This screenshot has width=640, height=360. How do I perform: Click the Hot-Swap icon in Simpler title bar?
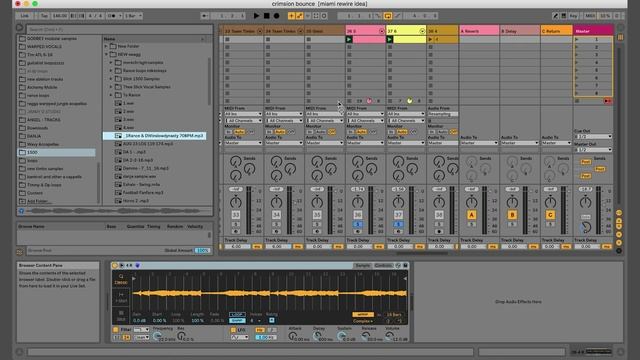(398, 265)
